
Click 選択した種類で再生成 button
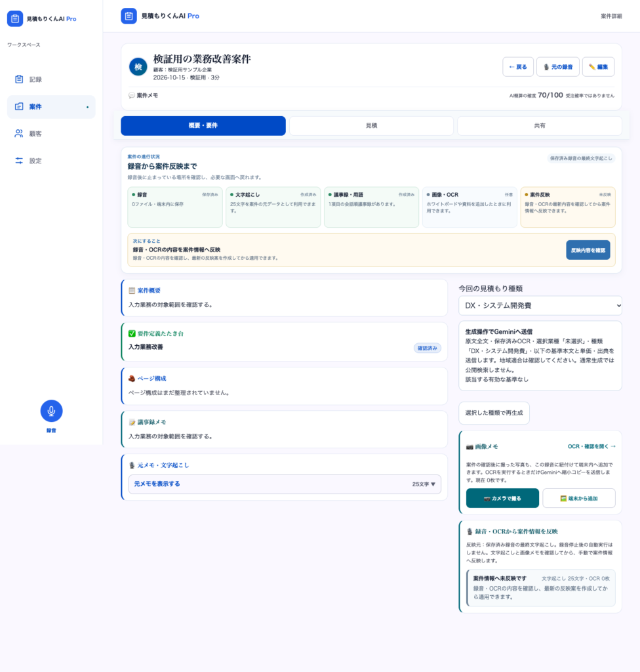click(494, 413)
